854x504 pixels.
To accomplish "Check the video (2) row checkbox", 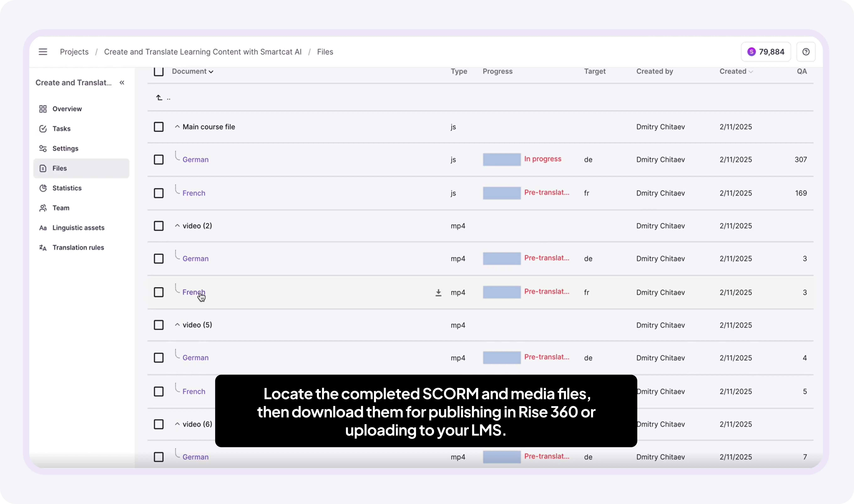I will pyautogui.click(x=159, y=226).
